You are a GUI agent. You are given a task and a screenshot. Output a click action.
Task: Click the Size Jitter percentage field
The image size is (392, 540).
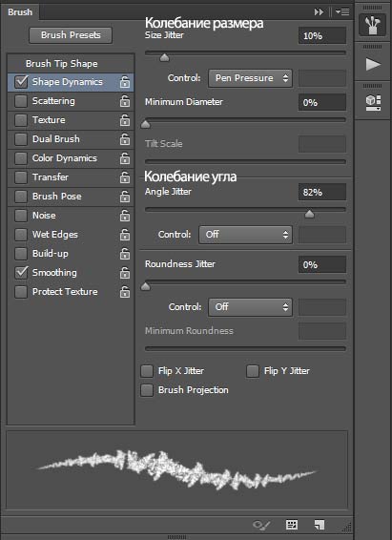pyautogui.click(x=322, y=35)
